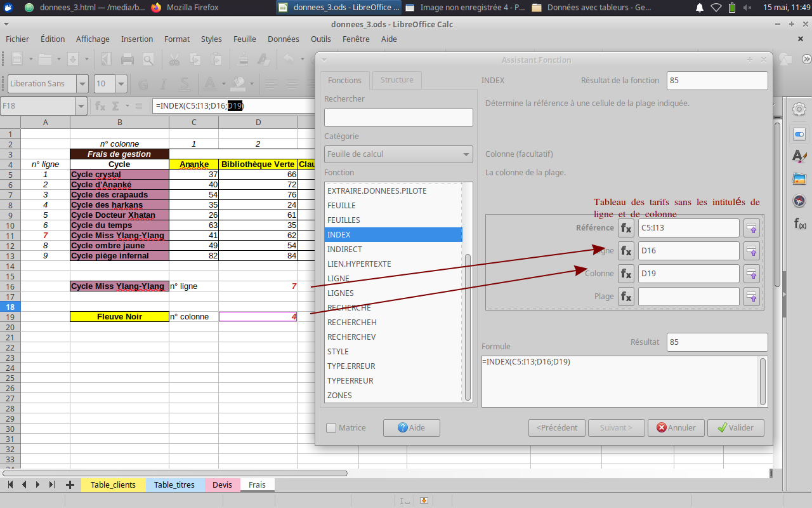Open the sidebar Gallery panel icon
This screenshot has height=508, width=812.
799,179
